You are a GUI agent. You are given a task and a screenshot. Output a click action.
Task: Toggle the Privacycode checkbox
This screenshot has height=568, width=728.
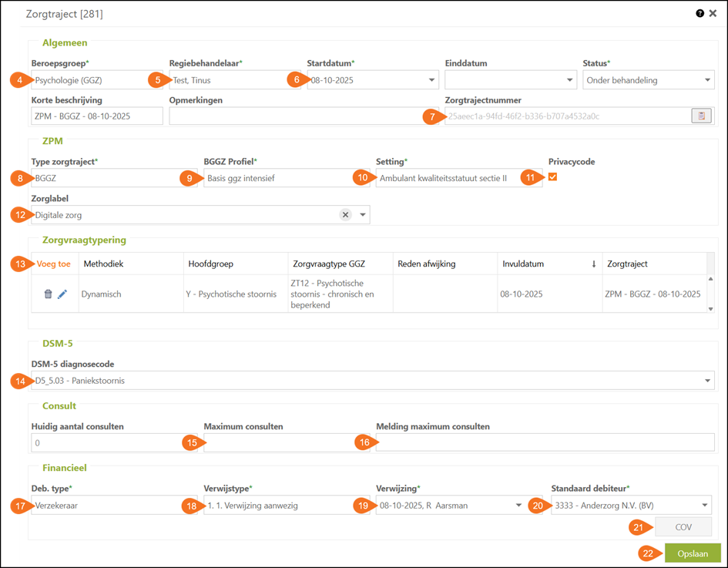[x=552, y=177]
